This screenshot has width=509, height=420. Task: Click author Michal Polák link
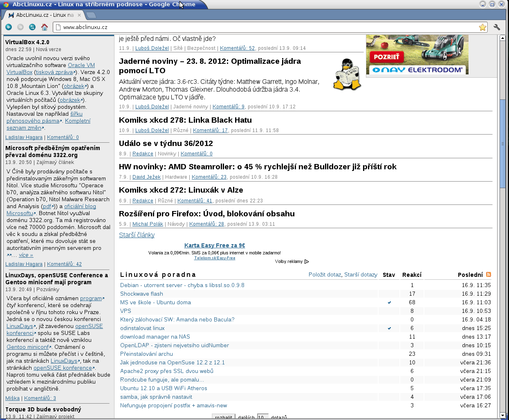[x=148, y=224]
